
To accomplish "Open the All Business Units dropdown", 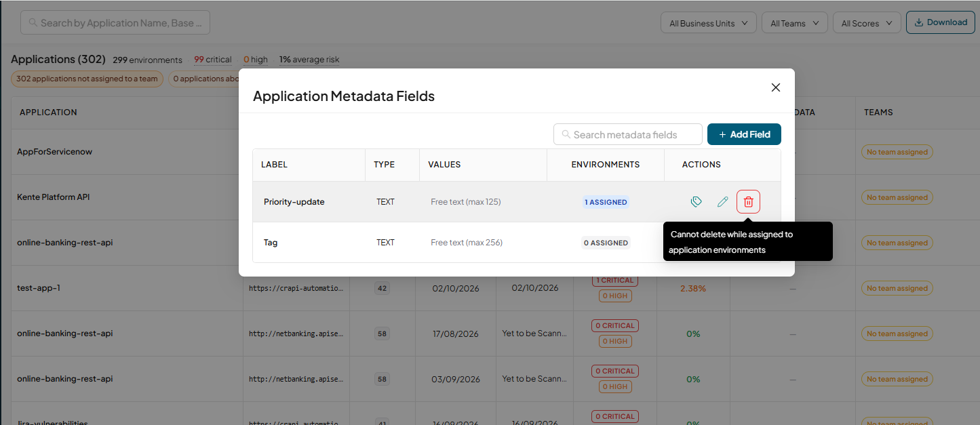I will 709,23.
